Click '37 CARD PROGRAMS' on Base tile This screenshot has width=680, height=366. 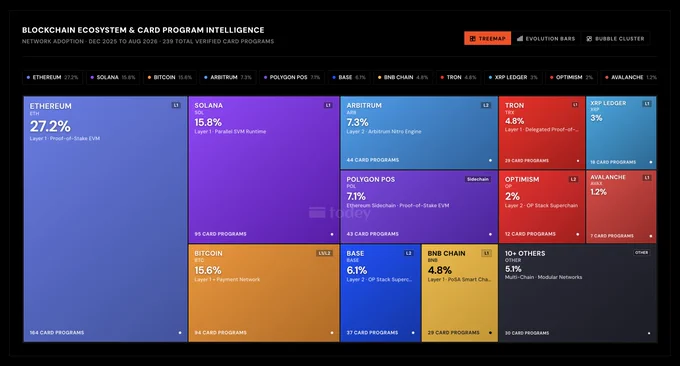click(x=372, y=333)
